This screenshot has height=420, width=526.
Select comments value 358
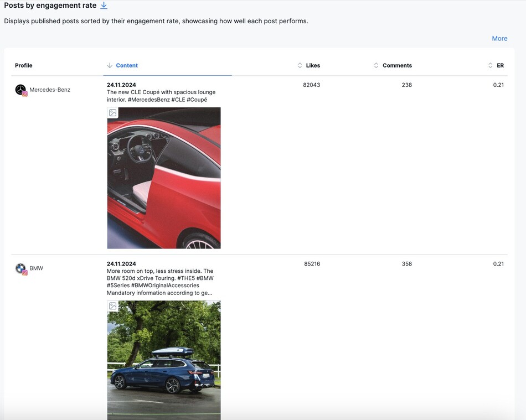(407, 264)
